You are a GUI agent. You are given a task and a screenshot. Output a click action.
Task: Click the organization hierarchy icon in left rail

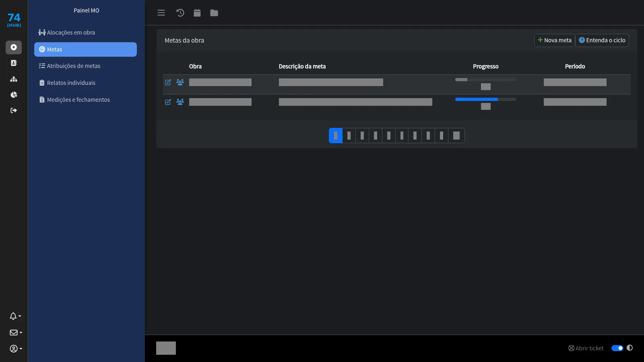click(14, 79)
